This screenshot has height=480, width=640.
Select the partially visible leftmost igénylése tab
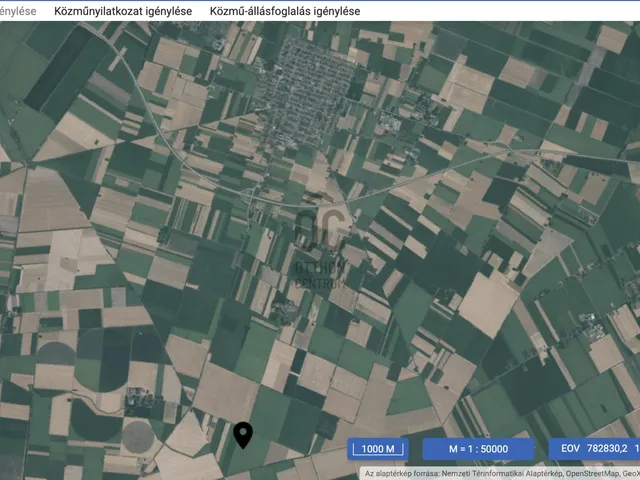[x=18, y=11]
